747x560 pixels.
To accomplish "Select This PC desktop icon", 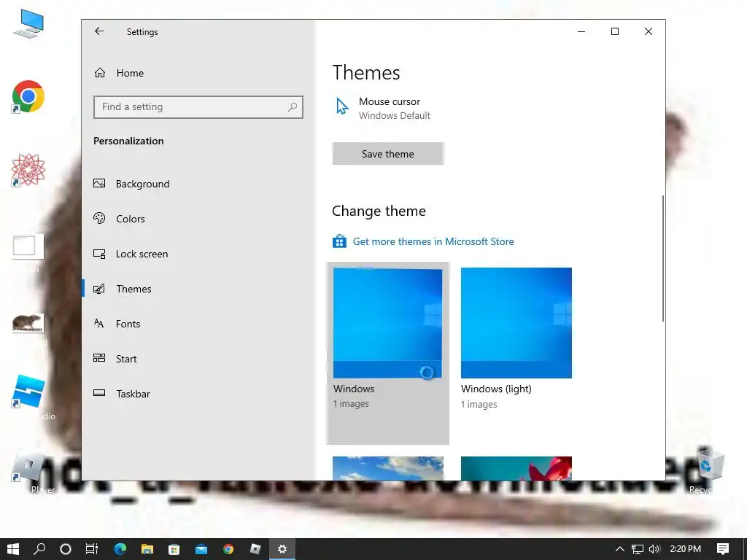I will 28,23.
